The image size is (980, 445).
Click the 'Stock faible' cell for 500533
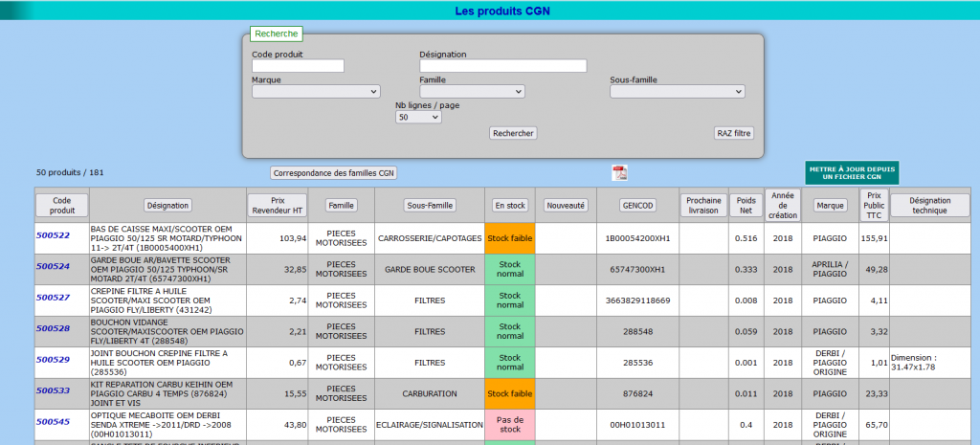(509, 393)
